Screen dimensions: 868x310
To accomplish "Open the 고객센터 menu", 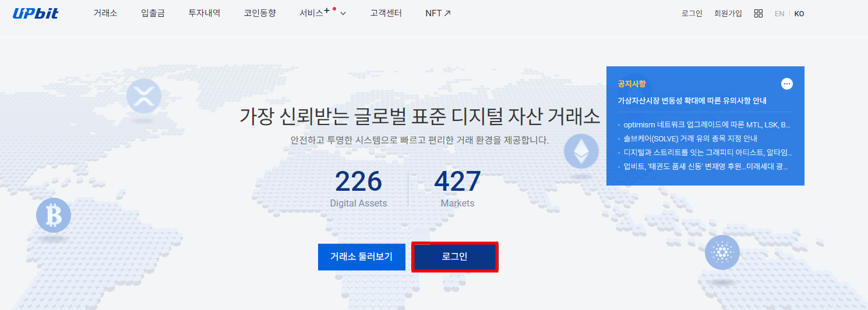I will (x=386, y=13).
